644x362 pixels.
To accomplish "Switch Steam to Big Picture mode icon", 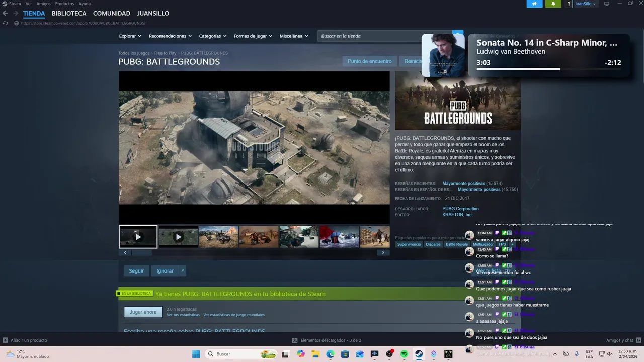I will (x=607, y=4).
